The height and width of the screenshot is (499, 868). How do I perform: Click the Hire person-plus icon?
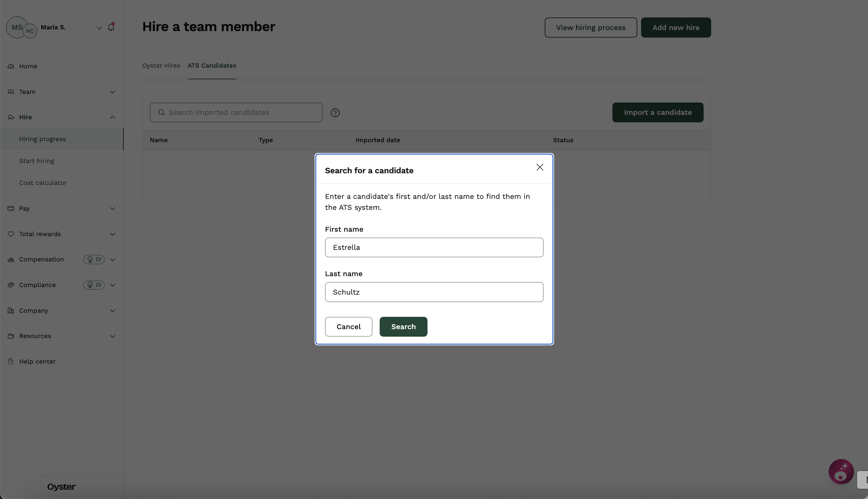click(11, 117)
